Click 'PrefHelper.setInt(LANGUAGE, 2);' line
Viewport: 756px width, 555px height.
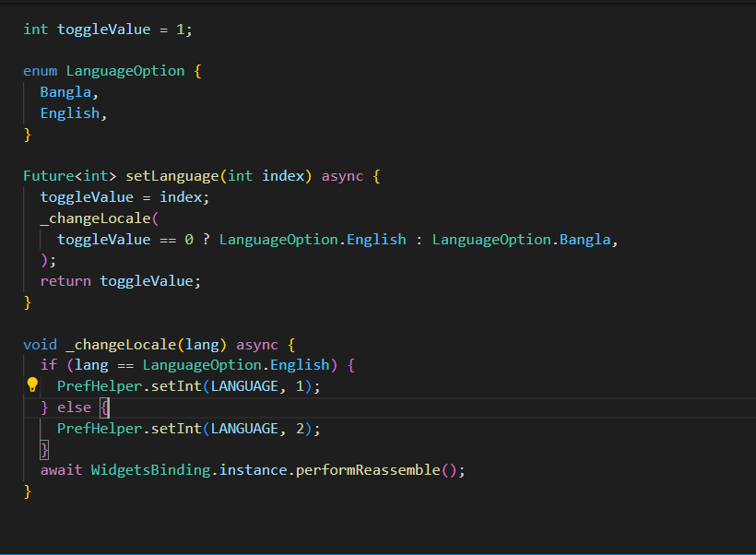click(x=188, y=429)
